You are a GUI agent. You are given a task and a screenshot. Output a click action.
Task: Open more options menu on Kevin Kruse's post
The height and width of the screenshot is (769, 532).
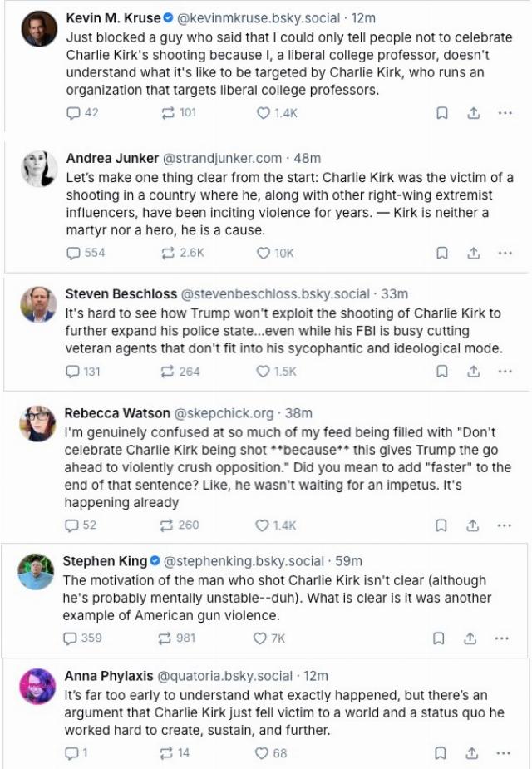tap(505, 113)
